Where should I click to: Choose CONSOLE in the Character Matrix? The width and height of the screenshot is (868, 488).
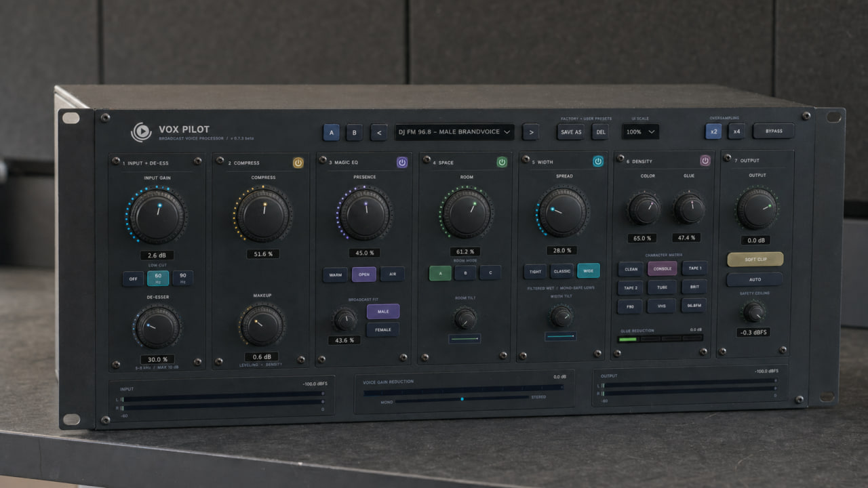(x=663, y=268)
